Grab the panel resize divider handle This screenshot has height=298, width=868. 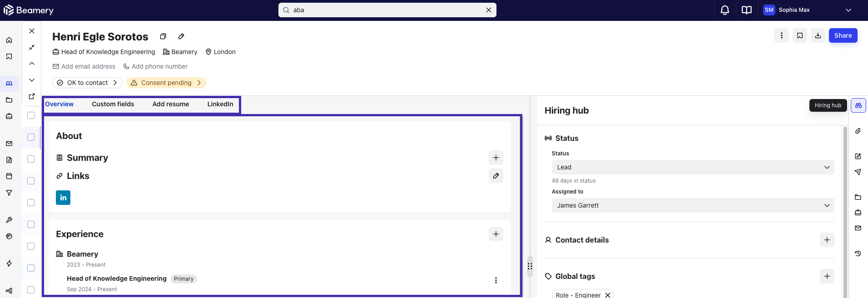click(x=530, y=266)
